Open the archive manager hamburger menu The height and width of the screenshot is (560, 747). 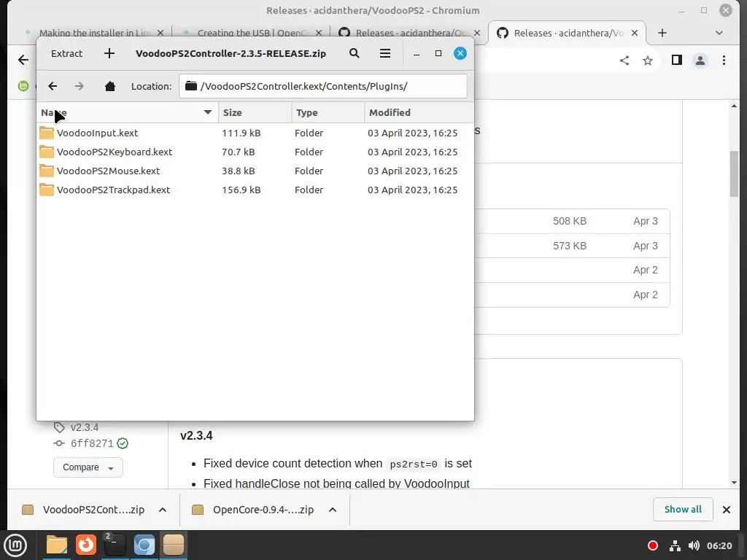[385, 53]
